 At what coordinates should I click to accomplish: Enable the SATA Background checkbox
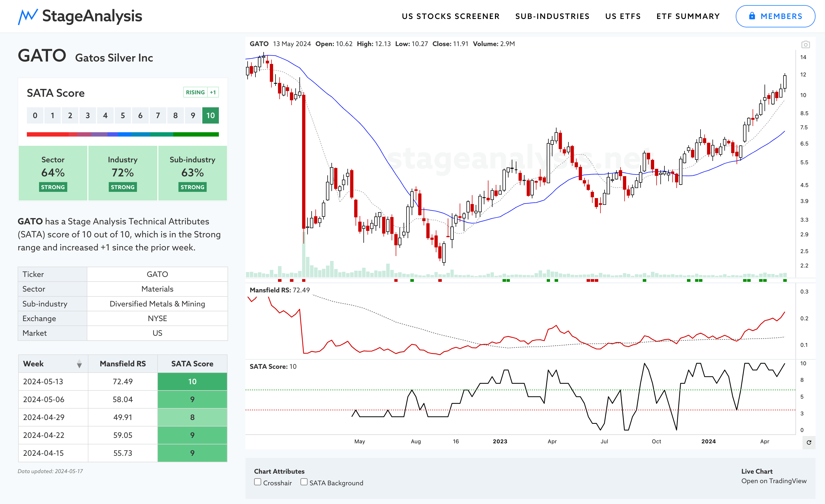(304, 482)
